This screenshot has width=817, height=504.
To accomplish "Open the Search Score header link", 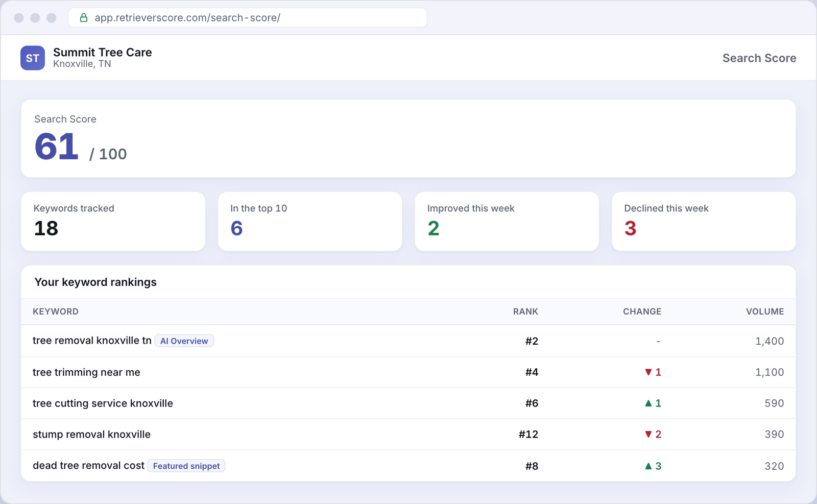I will click(759, 58).
